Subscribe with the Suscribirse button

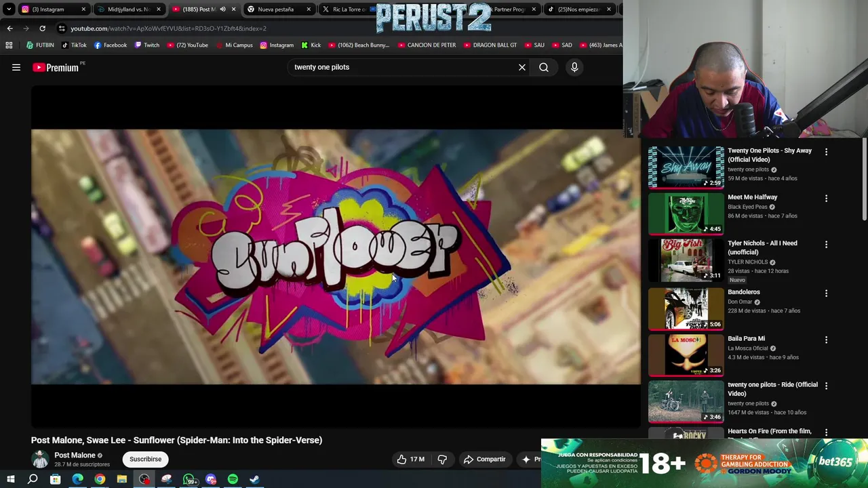pos(145,459)
